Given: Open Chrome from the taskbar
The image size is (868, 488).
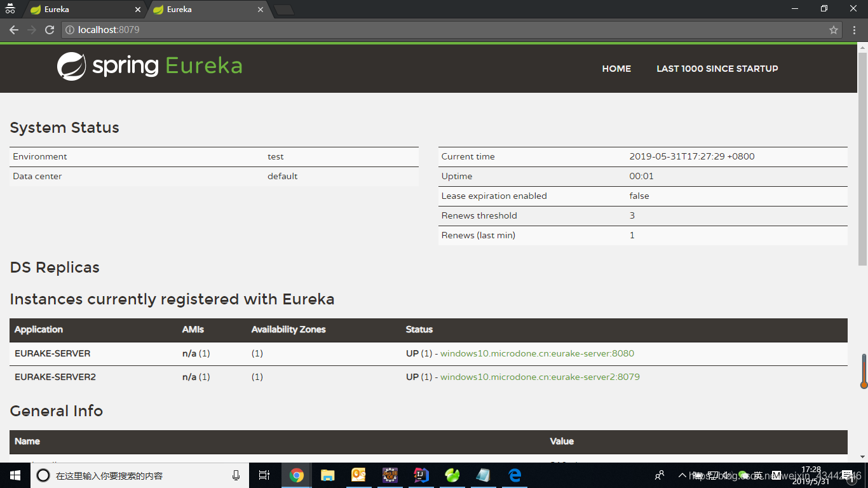Looking at the screenshot, I should (297, 475).
